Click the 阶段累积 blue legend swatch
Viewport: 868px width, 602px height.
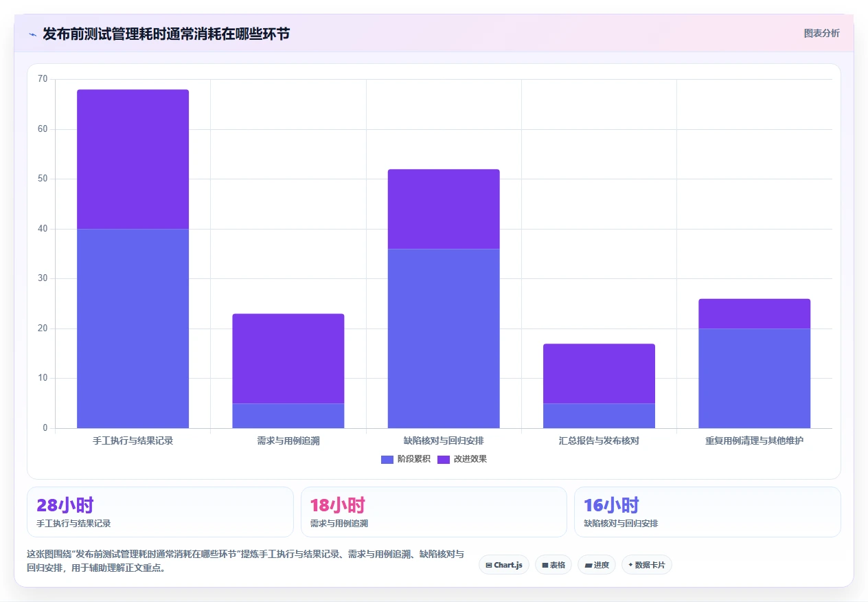coord(387,459)
